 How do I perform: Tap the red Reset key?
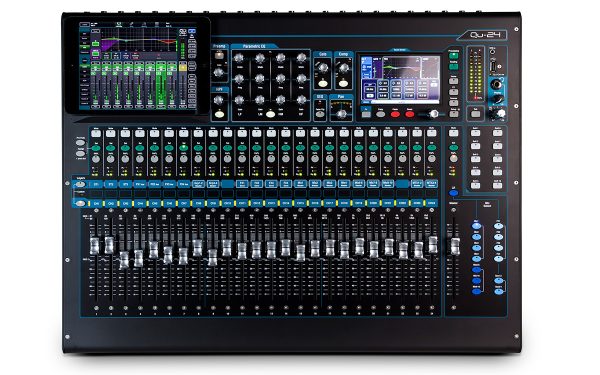[x=410, y=114]
